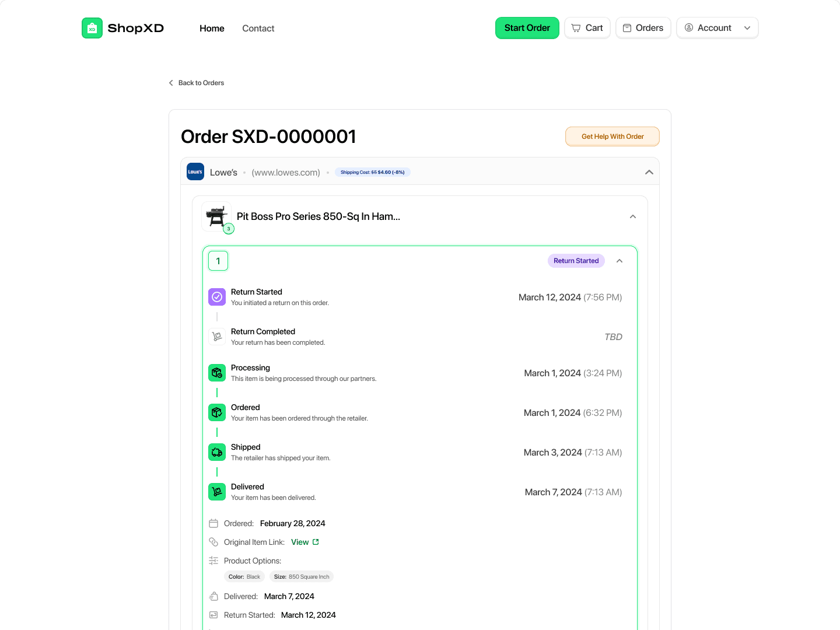The height and width of the screenshot is (630, 840).
Task: Collapse the Pit Boss Pro Series item
Action: click(x=633, y=216)
